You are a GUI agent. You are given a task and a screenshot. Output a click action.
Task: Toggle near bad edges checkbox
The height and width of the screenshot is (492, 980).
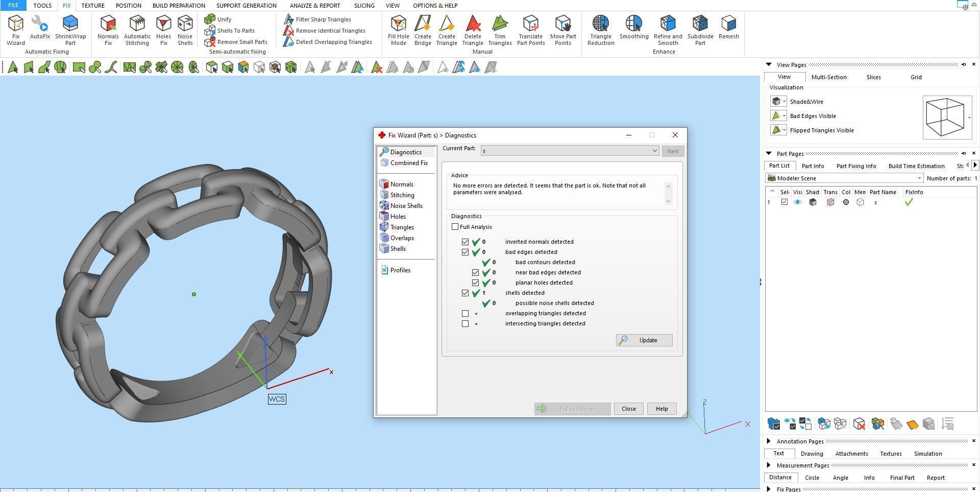475,272
